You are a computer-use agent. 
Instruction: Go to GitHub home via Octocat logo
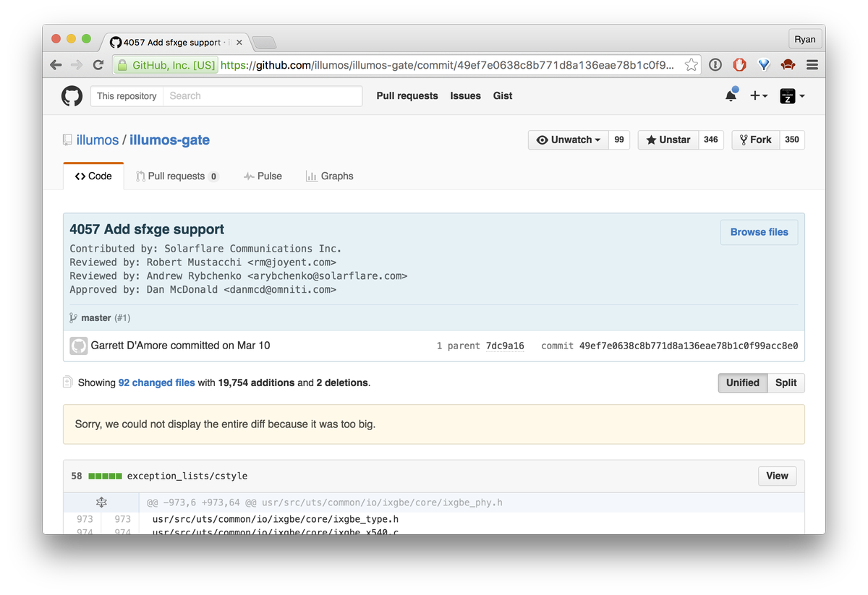coord(72,96)
